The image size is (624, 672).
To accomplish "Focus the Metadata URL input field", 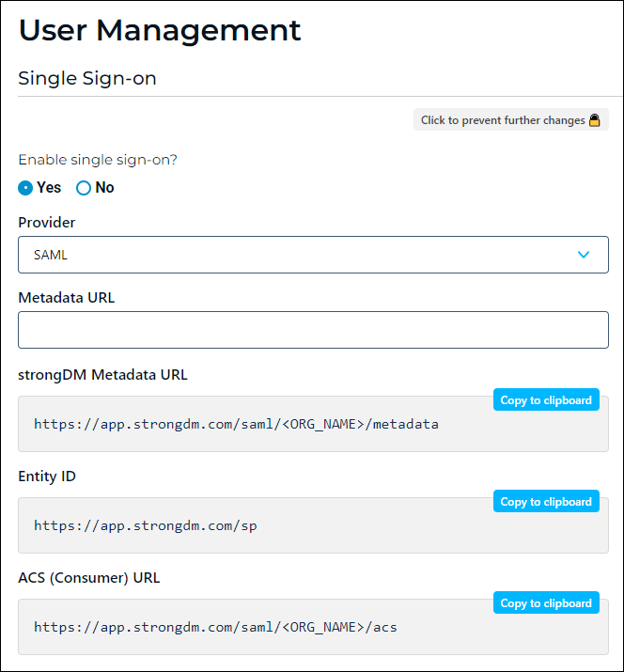I will (x=313, y=330).
